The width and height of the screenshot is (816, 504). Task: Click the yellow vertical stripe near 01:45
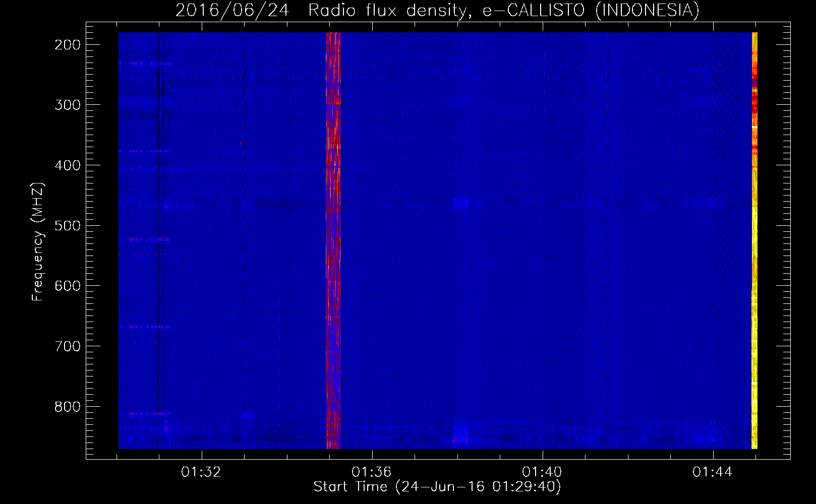[754, 240]
